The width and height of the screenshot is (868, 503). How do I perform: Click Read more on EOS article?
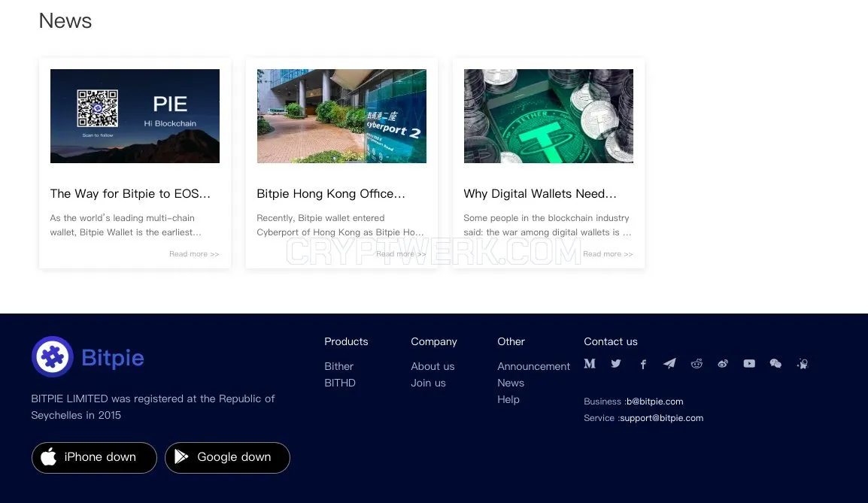194,254
